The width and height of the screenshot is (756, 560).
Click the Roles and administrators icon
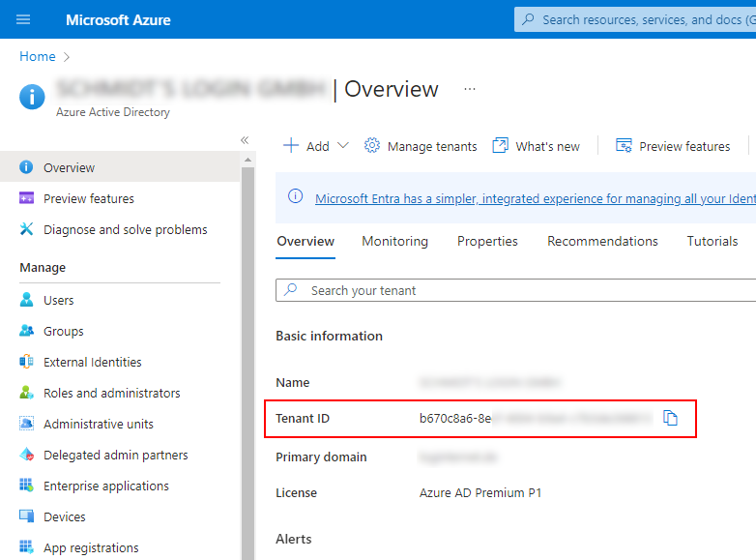26,393
